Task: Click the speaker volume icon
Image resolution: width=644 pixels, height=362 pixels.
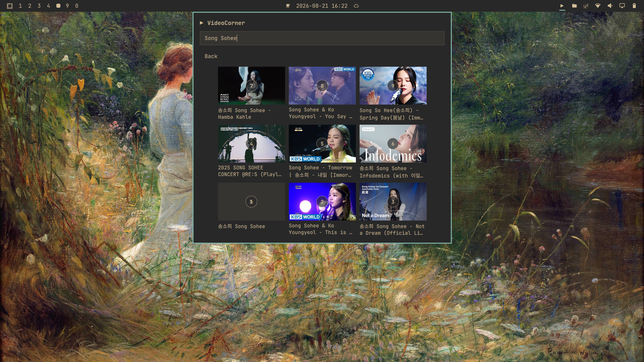Action: [x=610, y=6]
